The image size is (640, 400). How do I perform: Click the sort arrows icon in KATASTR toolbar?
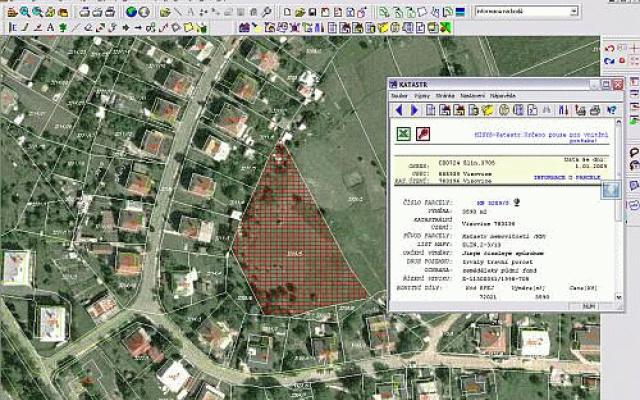(x=563, y=110)
